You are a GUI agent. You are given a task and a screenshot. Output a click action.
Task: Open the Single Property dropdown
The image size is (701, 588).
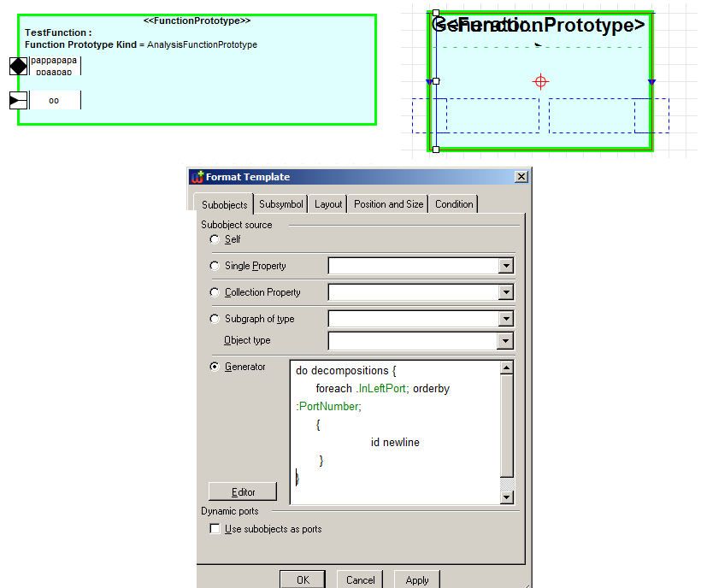[x=506, y=266]
